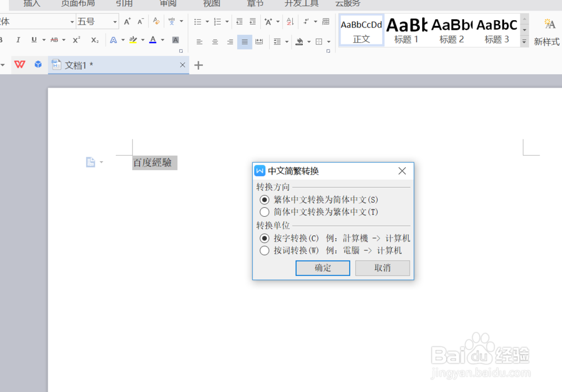The height and width of the screenshot is (392, 562).
Task: Apply bullet list formatting
Action: [x=197, y=22]
